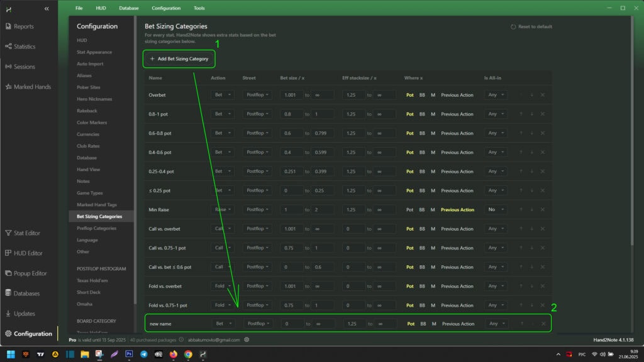Delete the Overbet row with X icon

point(543,95)
